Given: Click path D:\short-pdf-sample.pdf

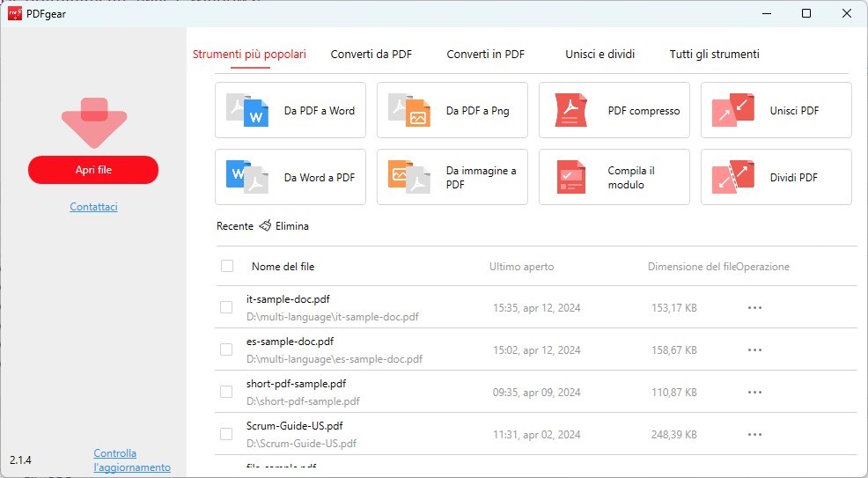Looking at the screenshot, I should (304, 401).
